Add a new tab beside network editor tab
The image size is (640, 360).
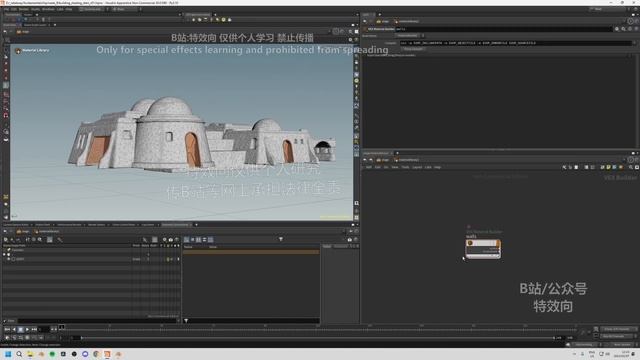(397, 153)
